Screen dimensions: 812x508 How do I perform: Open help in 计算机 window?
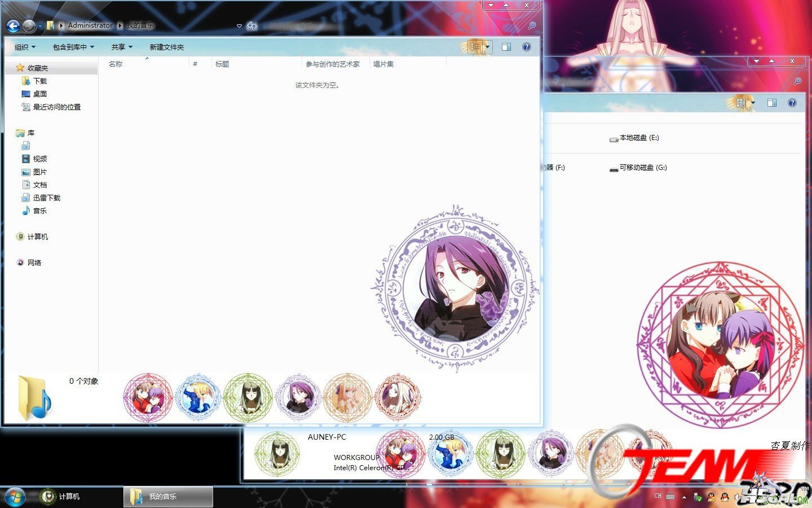tap(792, 103)
